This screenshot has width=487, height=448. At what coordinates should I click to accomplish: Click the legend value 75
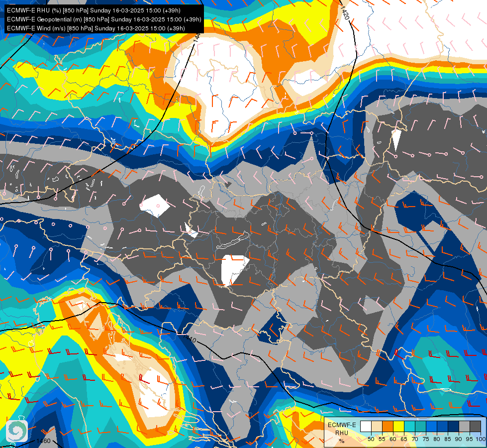pos(426,439)
